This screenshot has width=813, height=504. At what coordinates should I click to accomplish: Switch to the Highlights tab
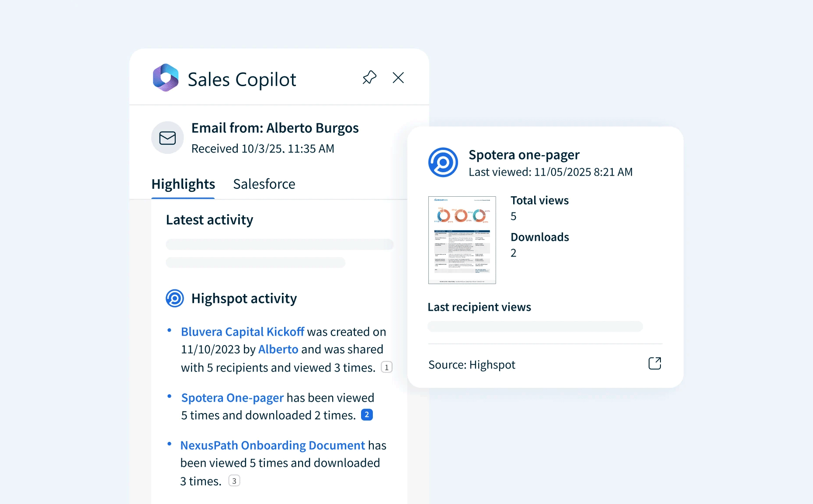point(183,184)
